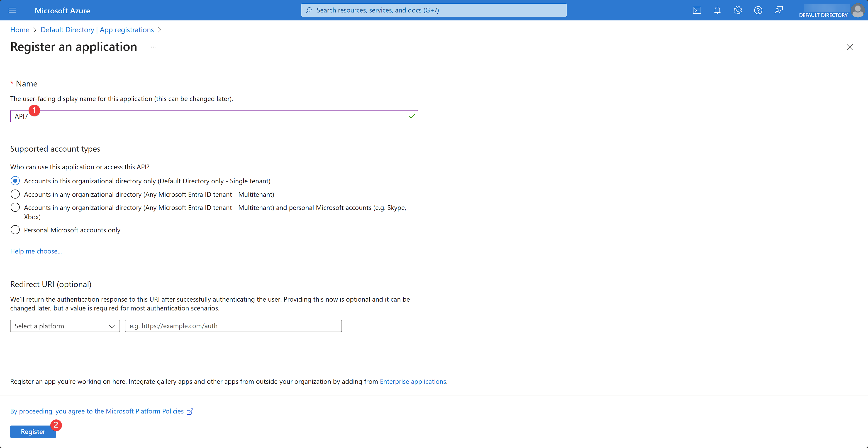This screenshot has height=448, width=868.
Task: Open portal settings gear
Action: 738,10
